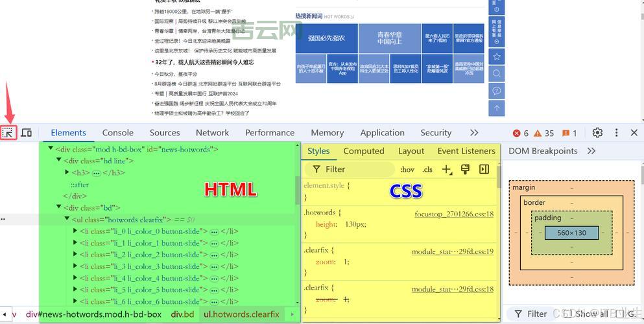The width and height of the screenshot is (644, 324).
Task: Open ellipsis in li_0 element row
Action: tap(214, 232)
